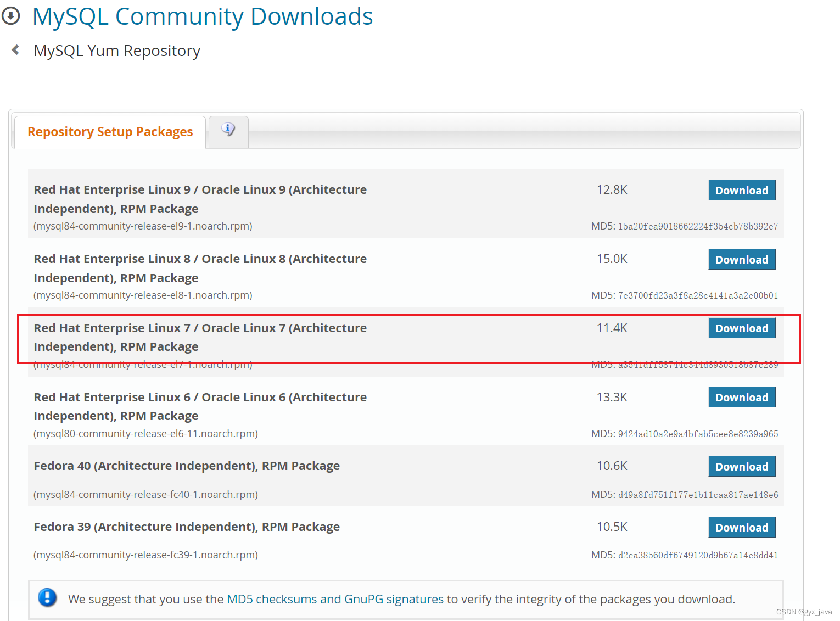The height and width of the screenshot is (621, 840).
Task: Click the MySQL Yum Repository title text
Action: 117,51
